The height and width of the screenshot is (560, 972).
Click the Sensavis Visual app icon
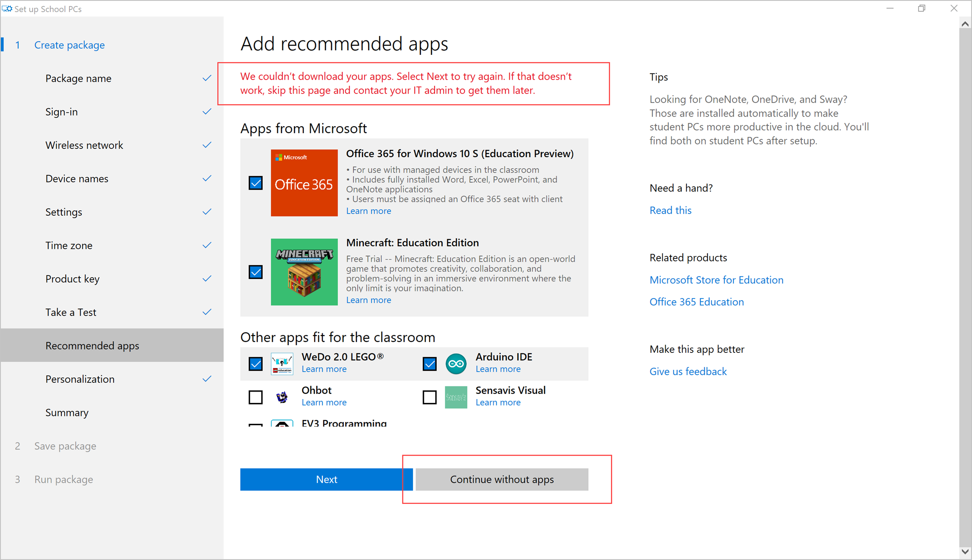pos(456,397)
